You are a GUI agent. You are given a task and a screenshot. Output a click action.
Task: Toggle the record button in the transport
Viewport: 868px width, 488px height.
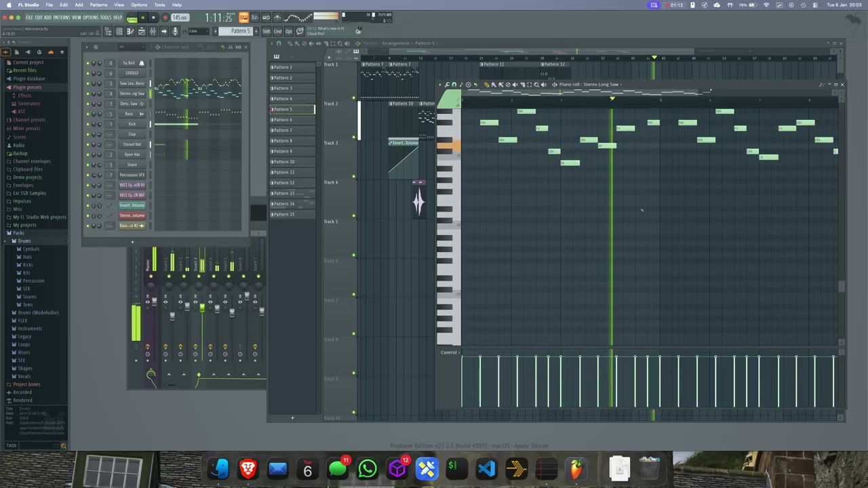(x=165, y=18)
